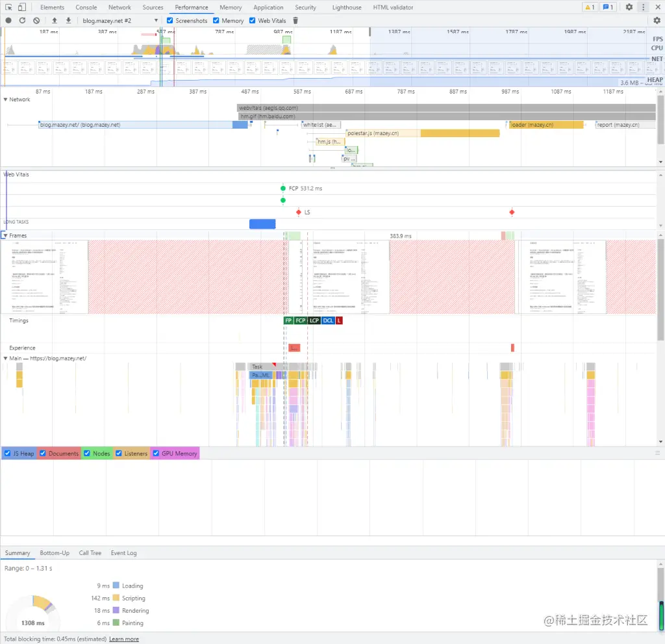
Task: Click the LCP marker in Timings
Action: coord(314,320)
